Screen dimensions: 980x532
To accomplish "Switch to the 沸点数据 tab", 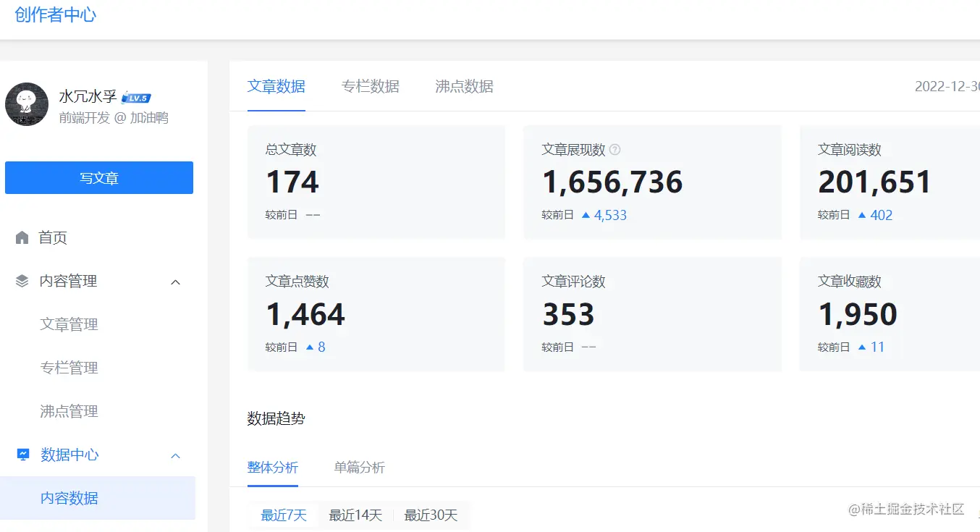I will pos(465,86).
